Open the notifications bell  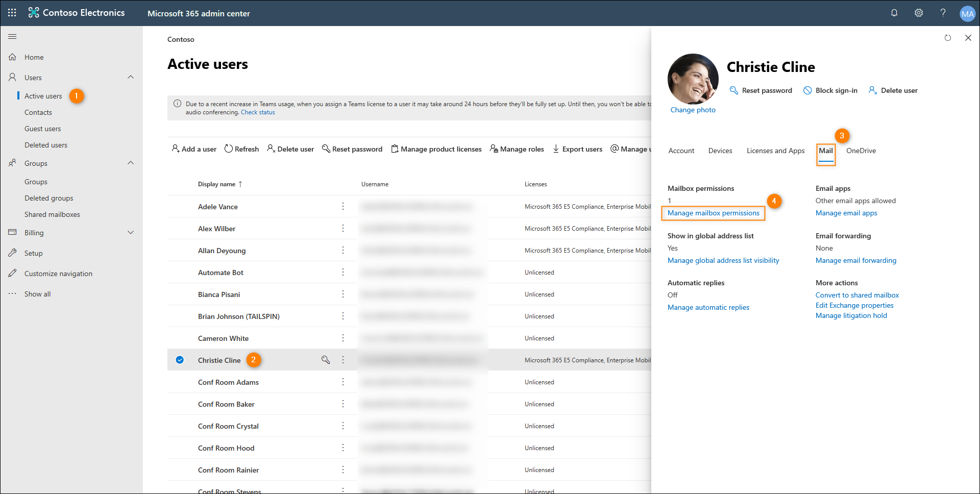point(894,13)
